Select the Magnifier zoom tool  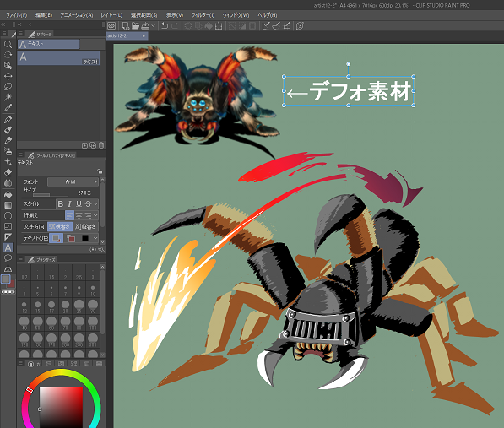point(8,45)
